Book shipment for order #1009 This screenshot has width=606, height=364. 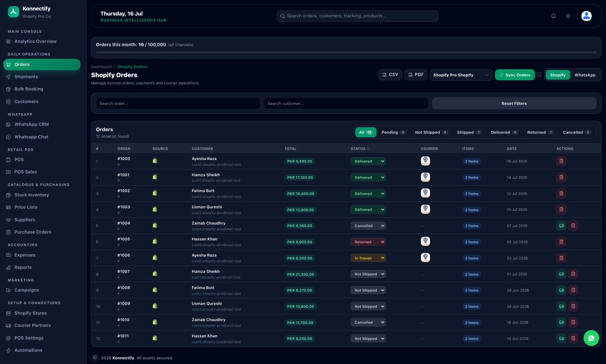point(561,306)
